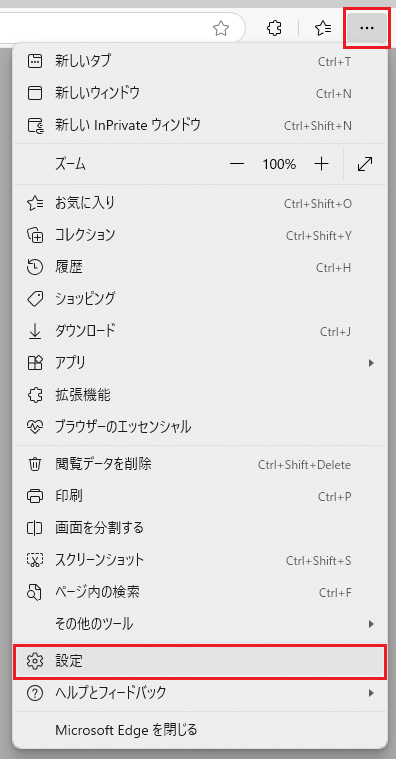Open the Extensions puzzle icon in the toolbar

[274, 29]
